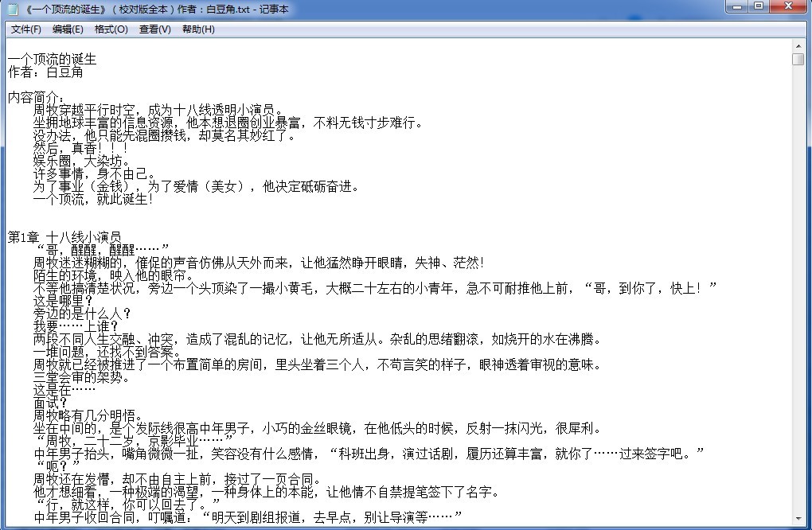Image resolution: width=812 pixels, height=530 pixels.
Task: Click the line 这是哪里？
Action: click(x=64, y=300)
